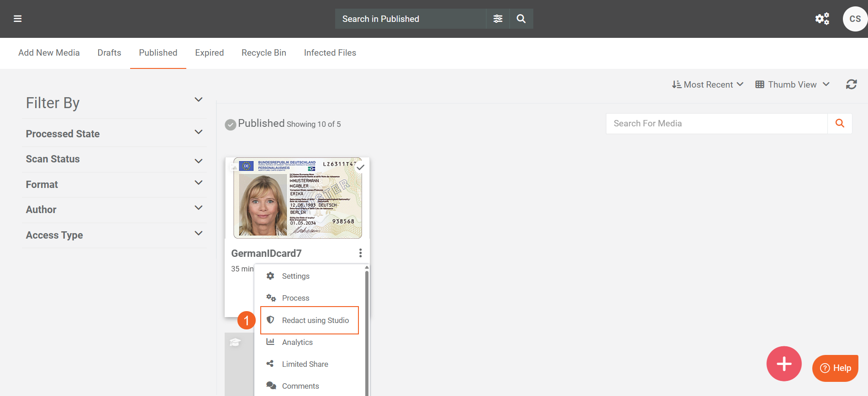Click the context menu vertical scrollbar
868x396 pixels.
tap(367, 328)
